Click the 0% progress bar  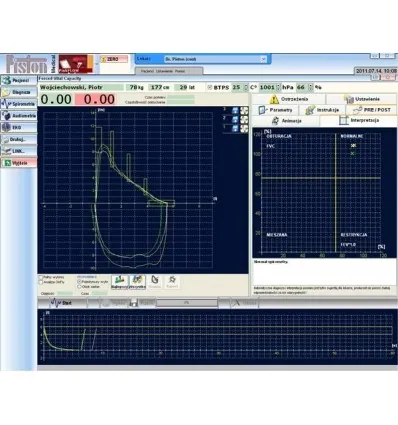[187, 303]
